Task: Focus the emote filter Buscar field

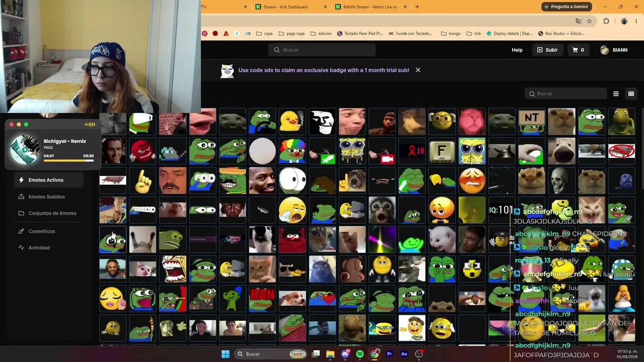Action: (x=566, y=94)
